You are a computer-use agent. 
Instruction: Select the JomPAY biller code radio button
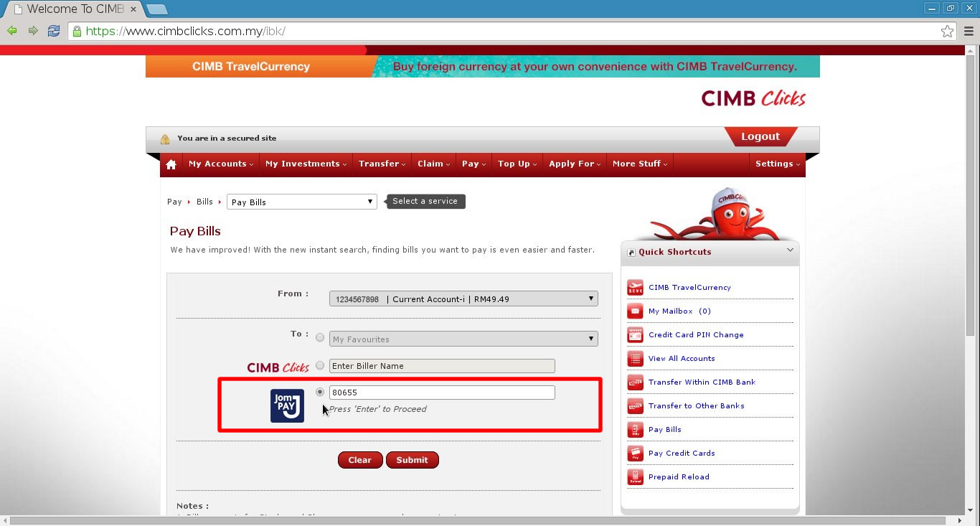pyautogui.click(x=320, y=392)
